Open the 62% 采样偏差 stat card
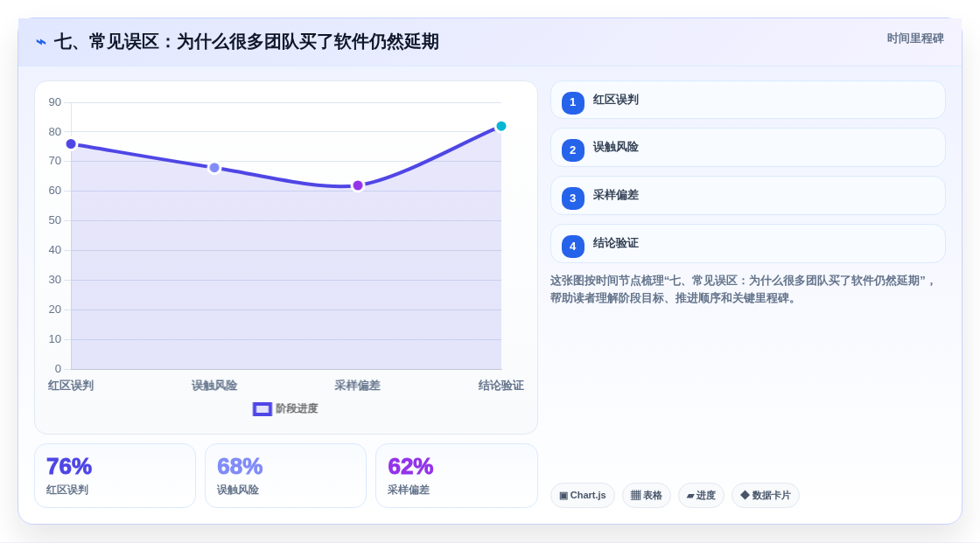The width and height of the screenshot is (980, 543). coord(456,477)
